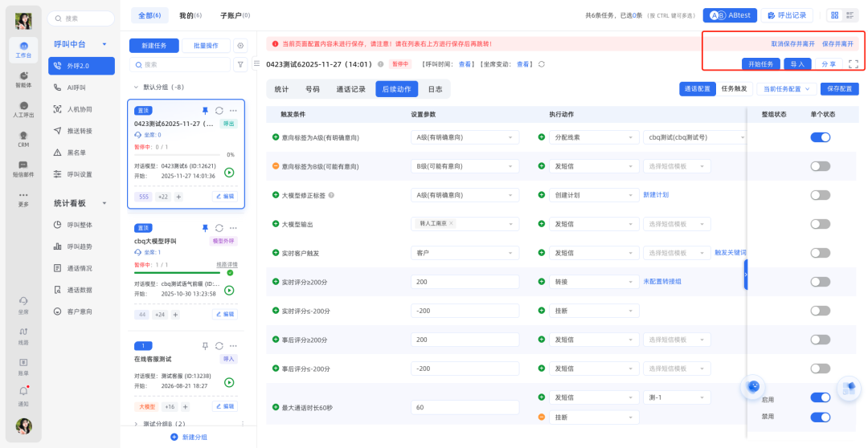Click play icon on cbq大模型呼叫 task
Screen dimensions: 868x448
pyautogui.click(x=229, y=291)
